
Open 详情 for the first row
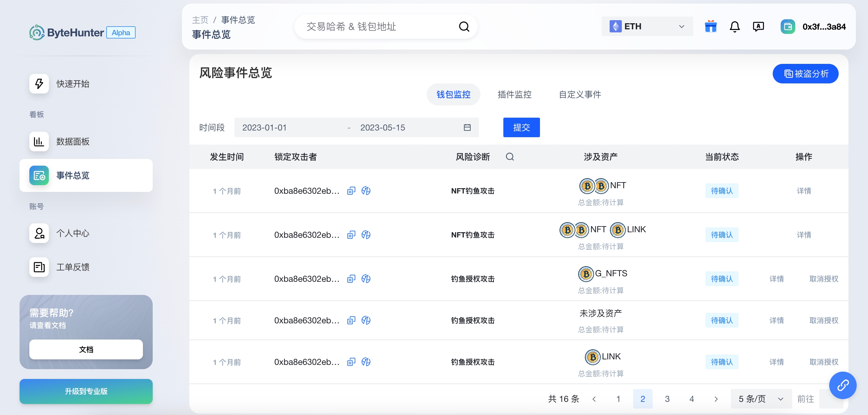point(804,191)
